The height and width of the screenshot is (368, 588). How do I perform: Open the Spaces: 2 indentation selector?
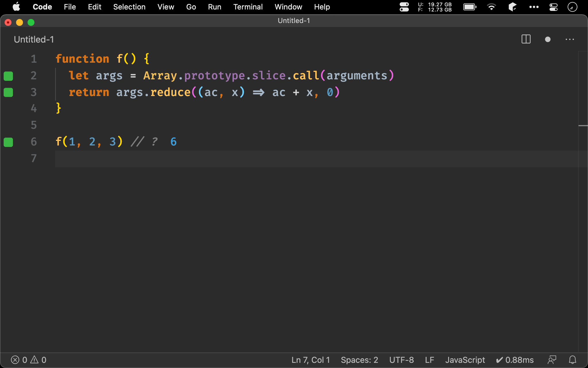pos(359,360)
